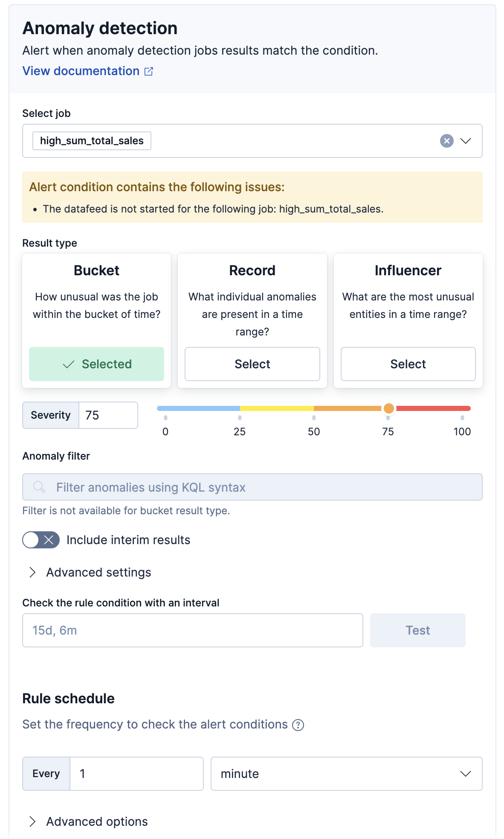Select the Bucket result type card

coord(96,320)
